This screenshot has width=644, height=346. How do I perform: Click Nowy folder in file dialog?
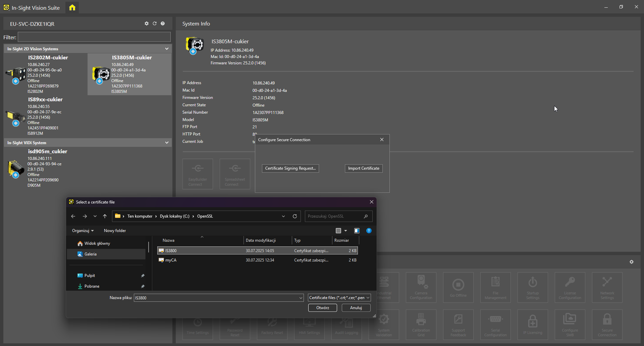pos(115,231)
